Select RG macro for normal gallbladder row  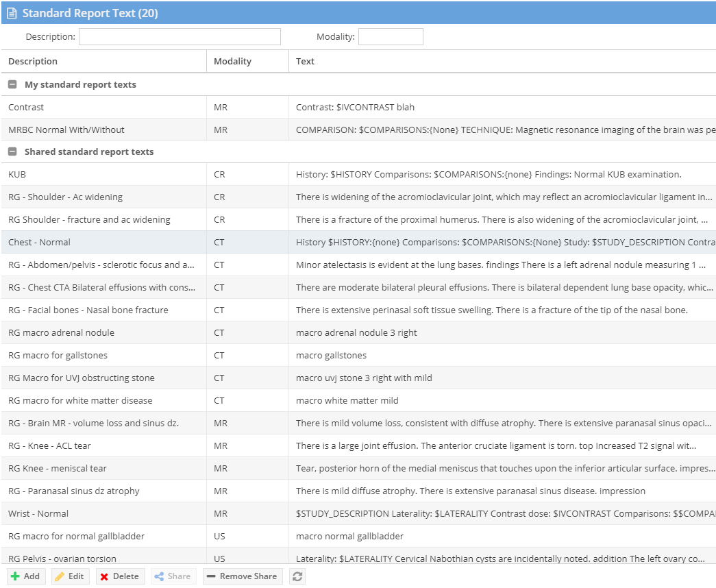tap(358, 537)
